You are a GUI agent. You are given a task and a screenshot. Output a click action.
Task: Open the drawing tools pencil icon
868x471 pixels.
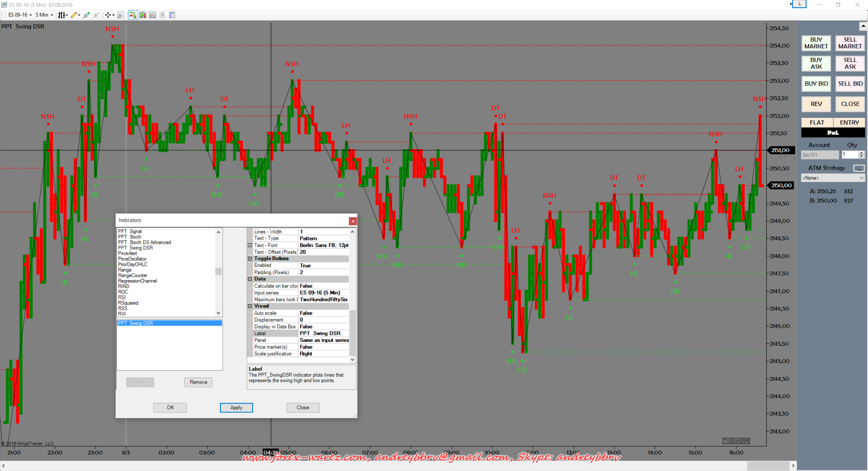coord(74,15)
